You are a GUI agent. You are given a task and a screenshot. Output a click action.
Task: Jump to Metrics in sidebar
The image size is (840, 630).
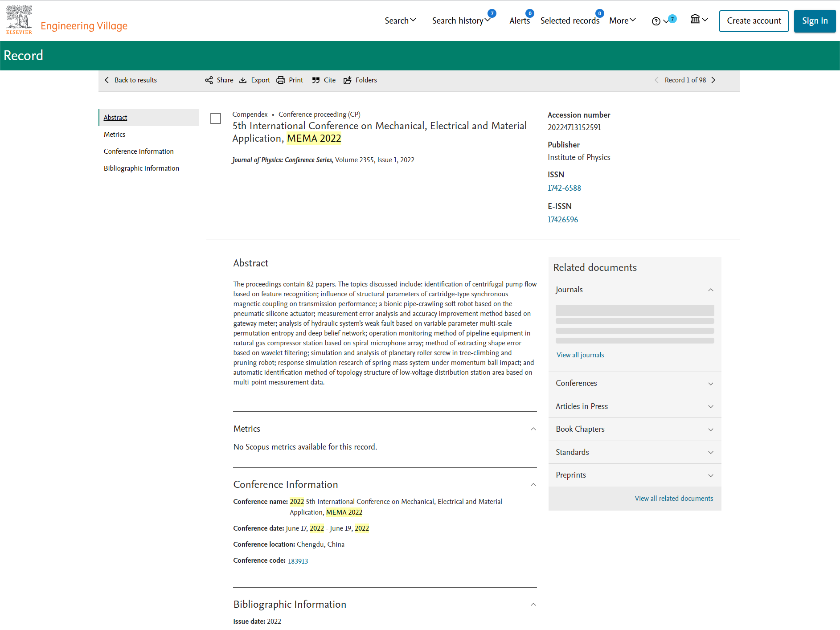[115, 135]
